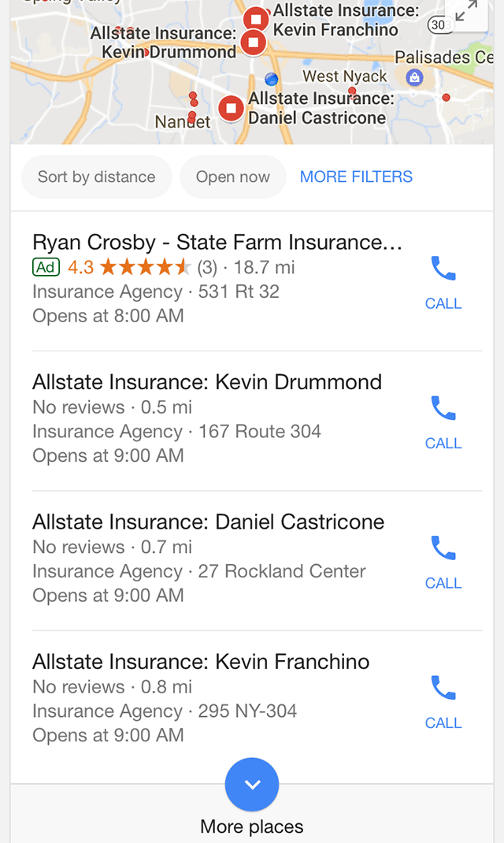Open Allstate Daniel Castricone listing
504x843 pixels.
209,522
